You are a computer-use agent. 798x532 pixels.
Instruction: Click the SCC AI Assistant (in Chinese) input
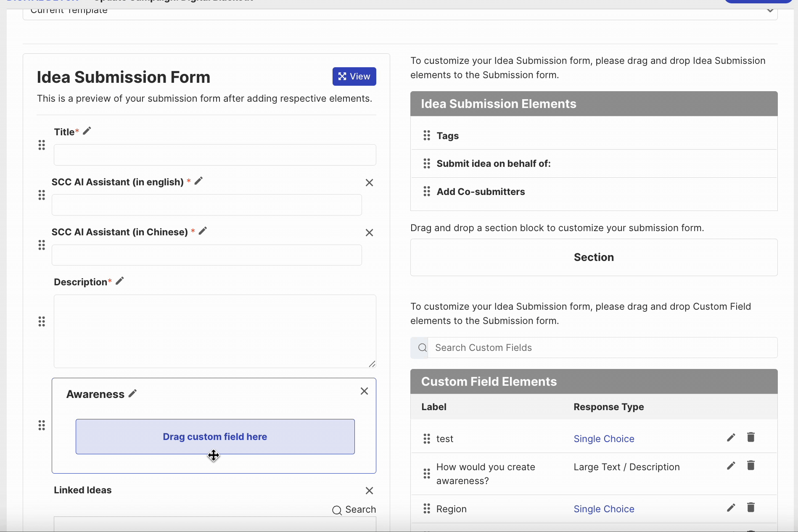tap(207, 255)
